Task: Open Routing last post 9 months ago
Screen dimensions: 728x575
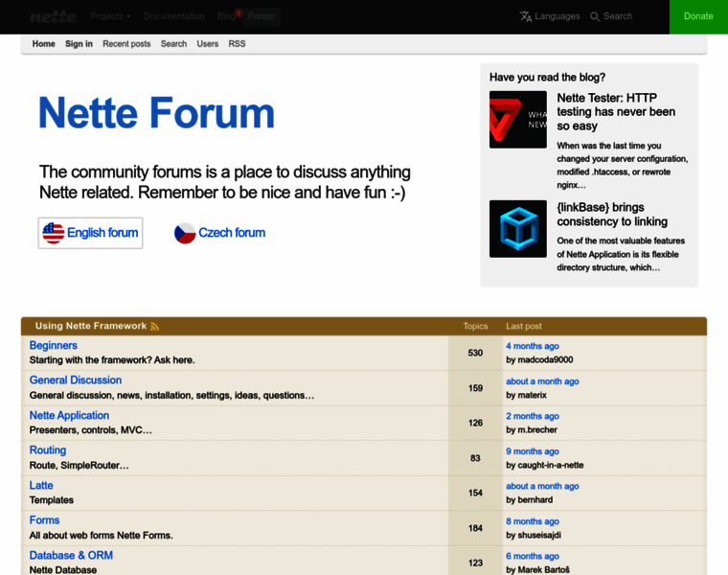Action: click(533, 451)
